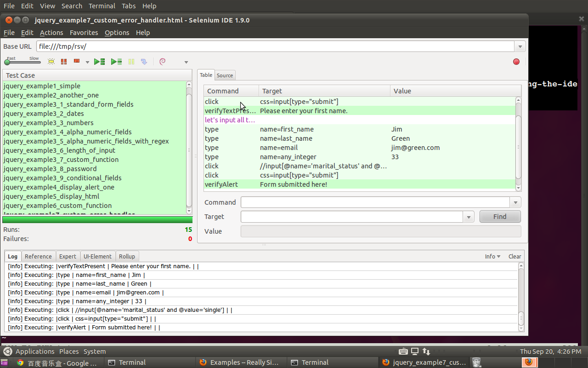Open the Reference tab
The image size is (588, 368).
38,256
